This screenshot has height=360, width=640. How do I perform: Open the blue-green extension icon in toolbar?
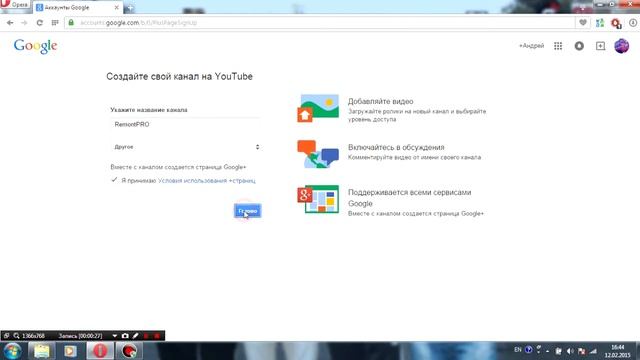point(600,23)
